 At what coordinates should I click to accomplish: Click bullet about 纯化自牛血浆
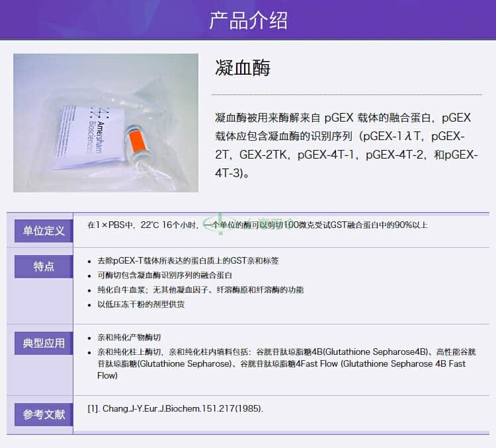200,289
